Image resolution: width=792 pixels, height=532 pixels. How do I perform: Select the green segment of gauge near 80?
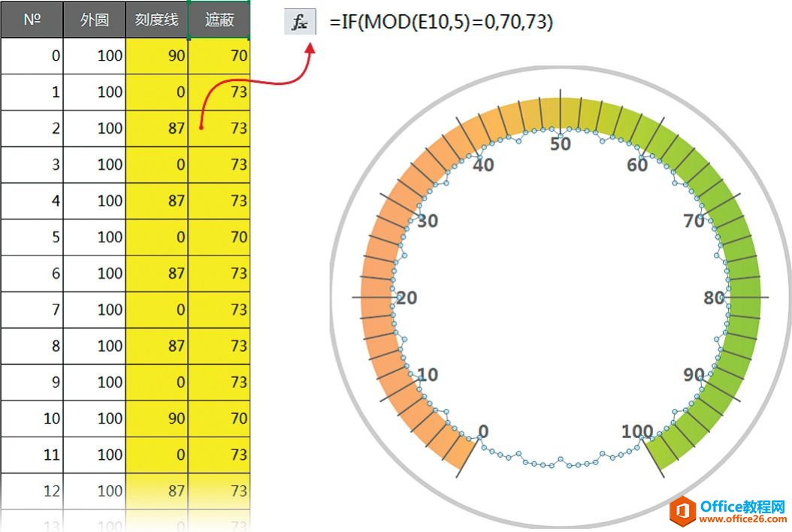pyautogui.click(x=744, y=298)
